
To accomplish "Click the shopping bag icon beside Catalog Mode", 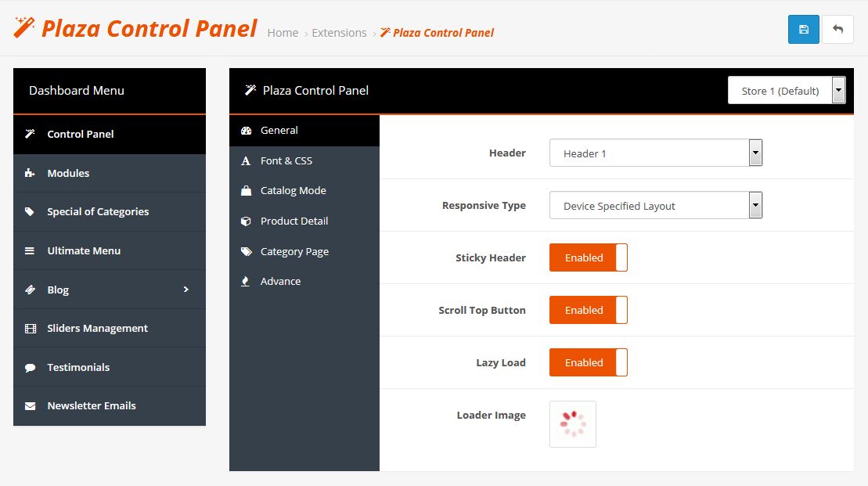I will pos(247,191).
